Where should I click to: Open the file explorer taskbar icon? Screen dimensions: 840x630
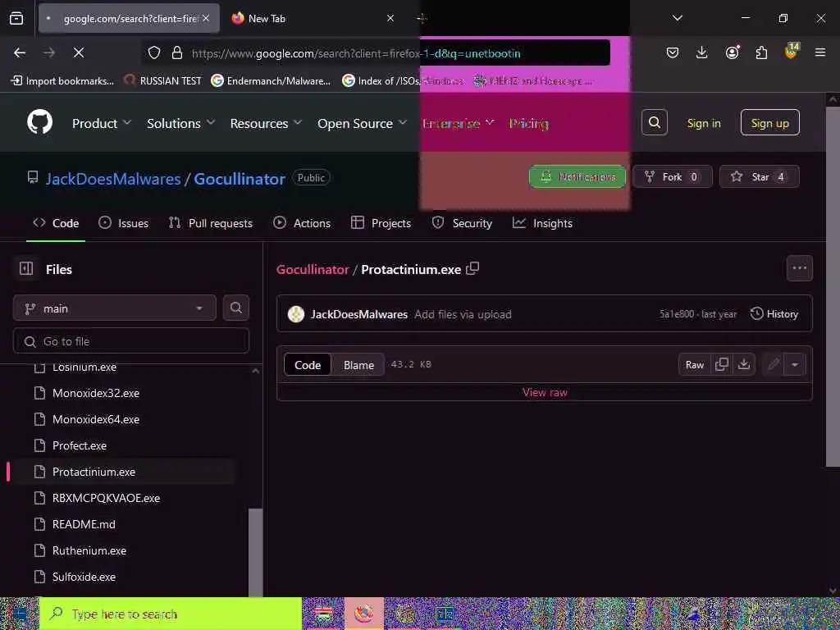[x=323, y=614]
